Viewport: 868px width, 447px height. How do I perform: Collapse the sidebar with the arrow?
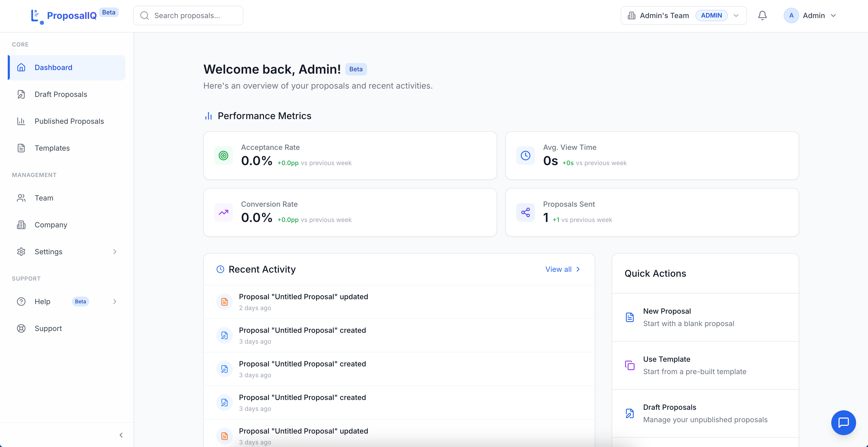(x=121, y=435)
